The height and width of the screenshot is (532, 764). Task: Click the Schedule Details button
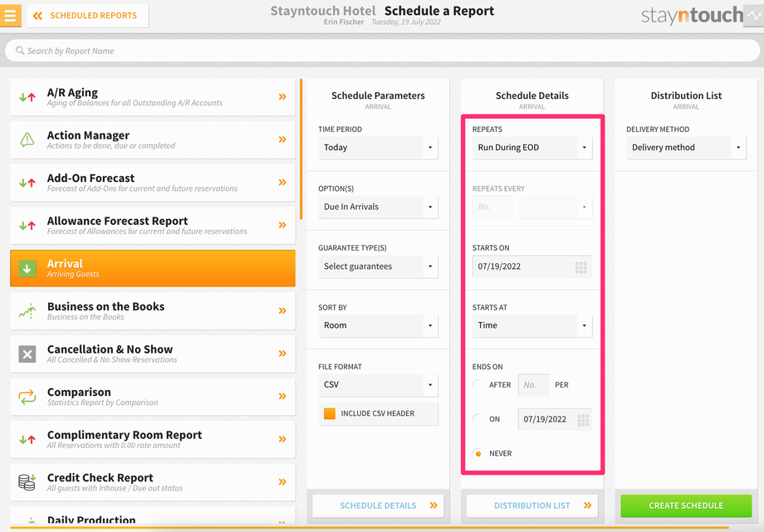point(378,505)
